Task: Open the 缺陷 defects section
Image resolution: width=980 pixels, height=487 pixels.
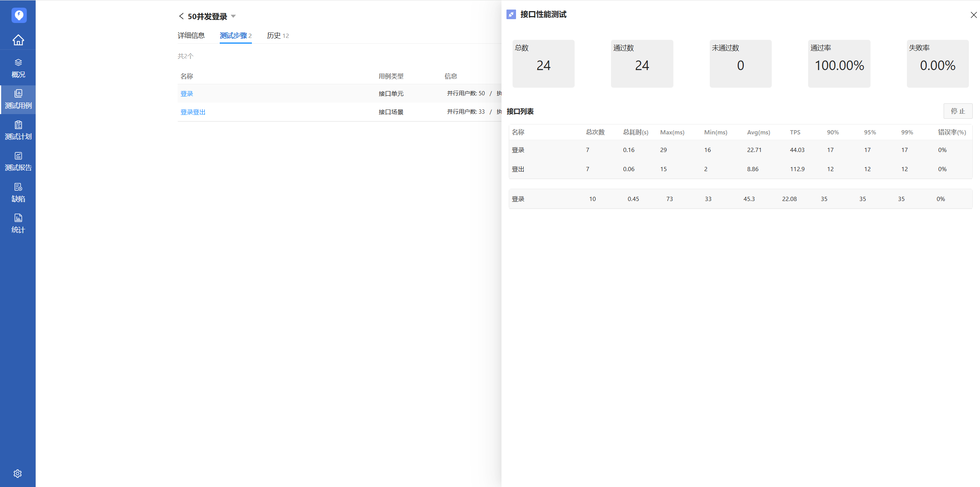Action: click(x=18, y=192)
